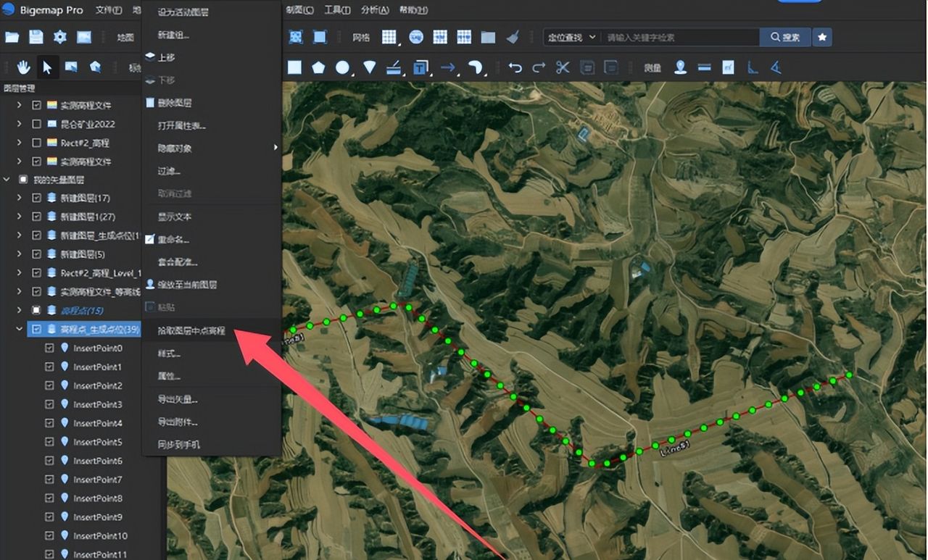Uncheck the InsertPoint0 checkbox
This screenshot has height=560, width=928.
point(49,348)
